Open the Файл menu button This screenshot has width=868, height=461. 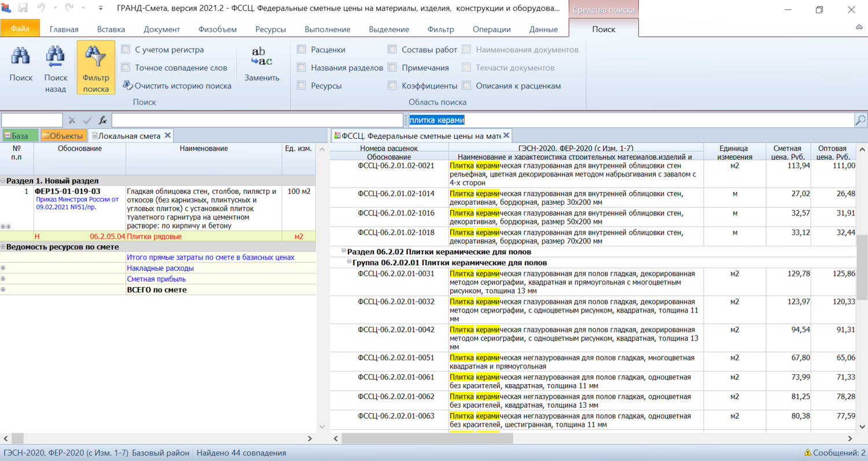20,28
